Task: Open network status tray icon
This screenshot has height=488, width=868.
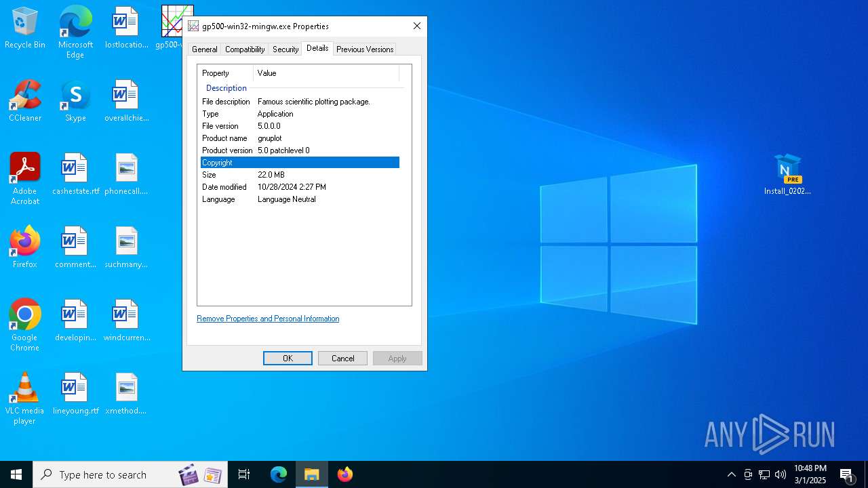Action: 764,474
